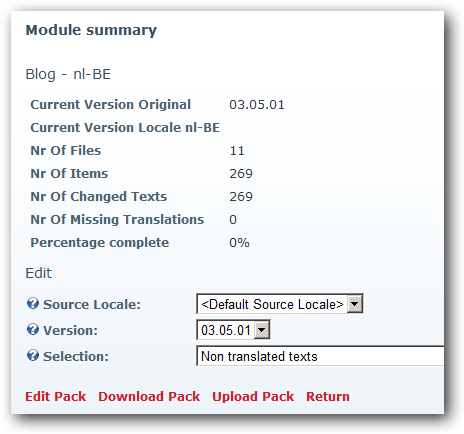The width and height of the screenshot is (464, 434).
Task: Click the help icon beside Version
Action: pos(33,330)
